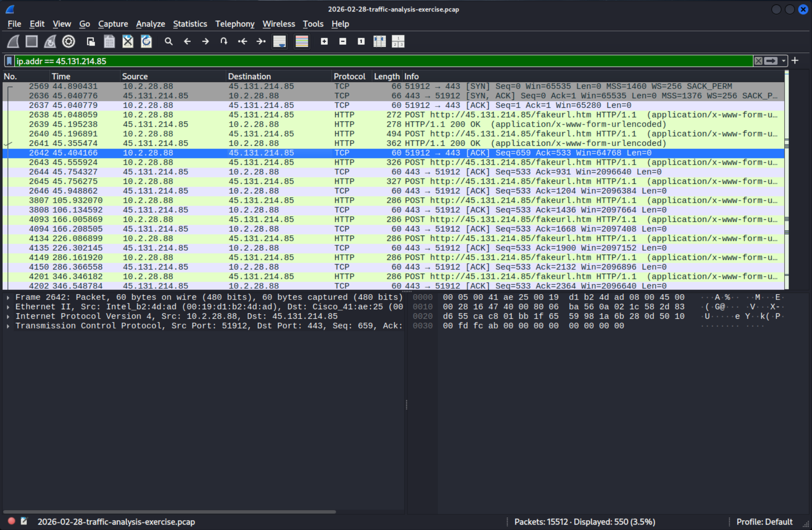
Task: Zoom in the packet text
Action: tap(325, 42)
